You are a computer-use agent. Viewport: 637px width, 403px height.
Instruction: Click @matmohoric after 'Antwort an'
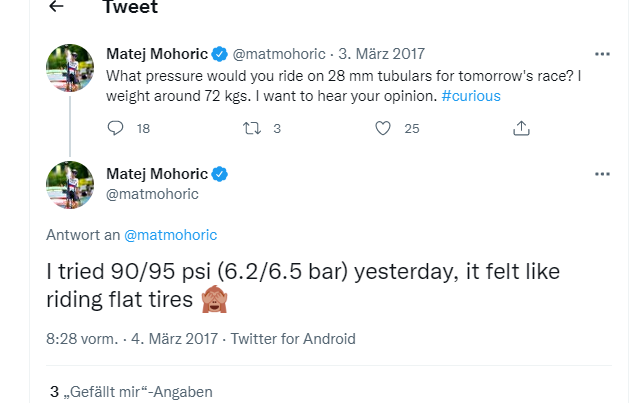coord(170,235)
